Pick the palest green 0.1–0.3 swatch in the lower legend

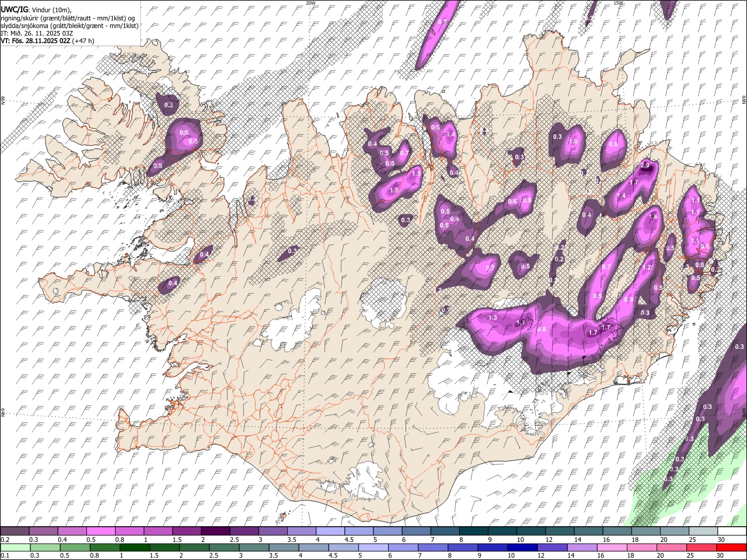15,547
